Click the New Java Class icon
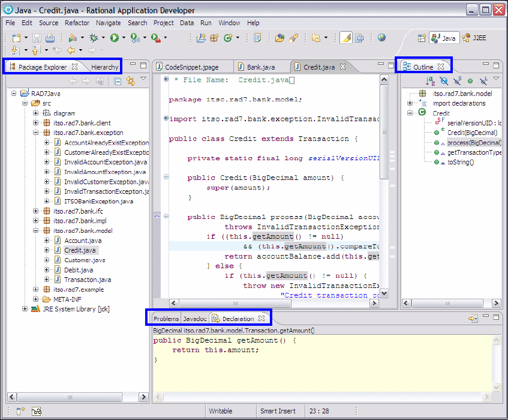 tap(228, 38)
